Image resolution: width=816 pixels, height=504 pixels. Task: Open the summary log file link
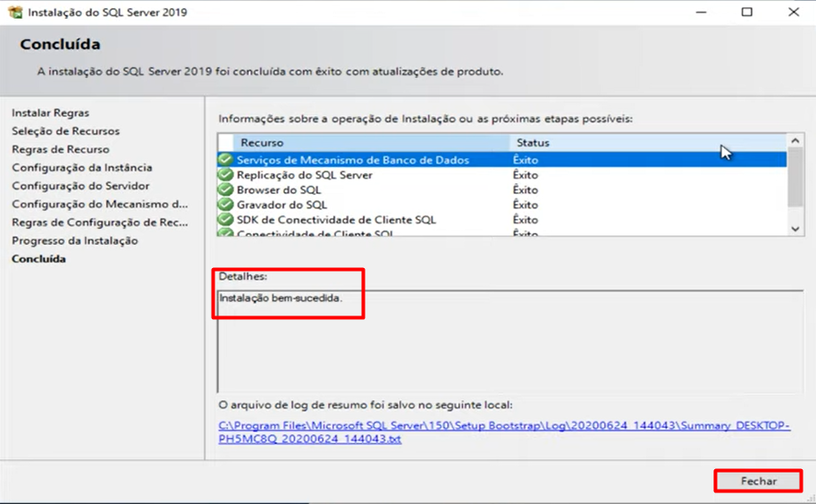pyautogui.click(x=504, y=433)
